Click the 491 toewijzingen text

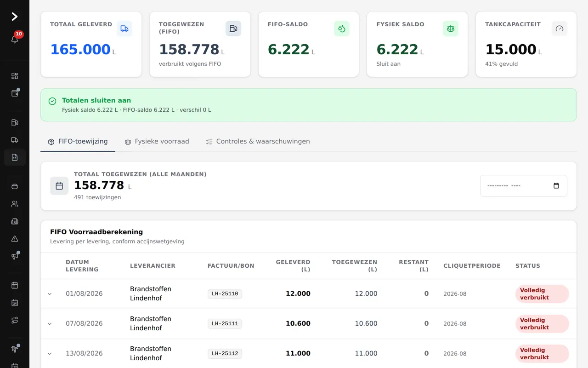pos(97,197)
